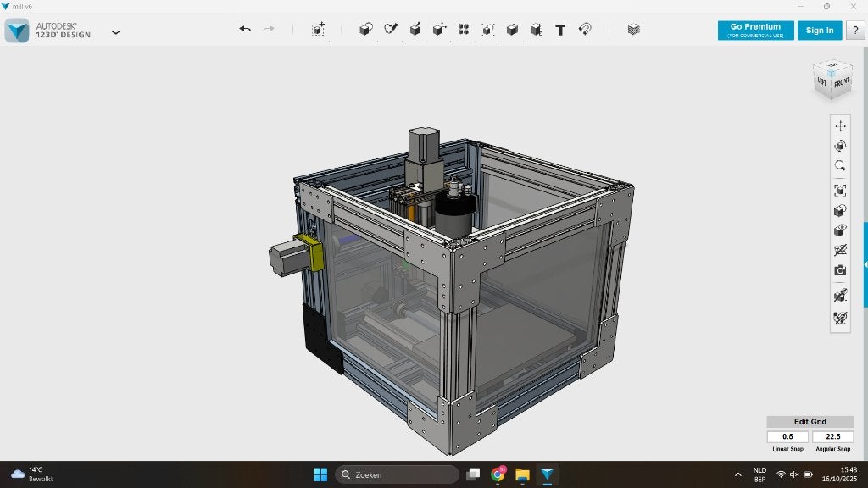Image resolution: width=868 pixels, height=488 pixels.
Task: Open the clock showing 15:43
Action: [839, 474]
